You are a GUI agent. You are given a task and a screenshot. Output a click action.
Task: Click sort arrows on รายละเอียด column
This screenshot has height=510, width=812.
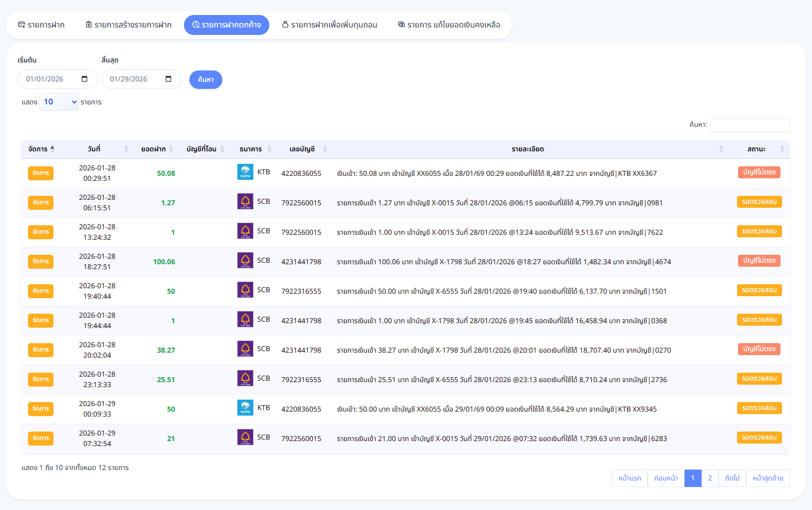tap(721, 149)
